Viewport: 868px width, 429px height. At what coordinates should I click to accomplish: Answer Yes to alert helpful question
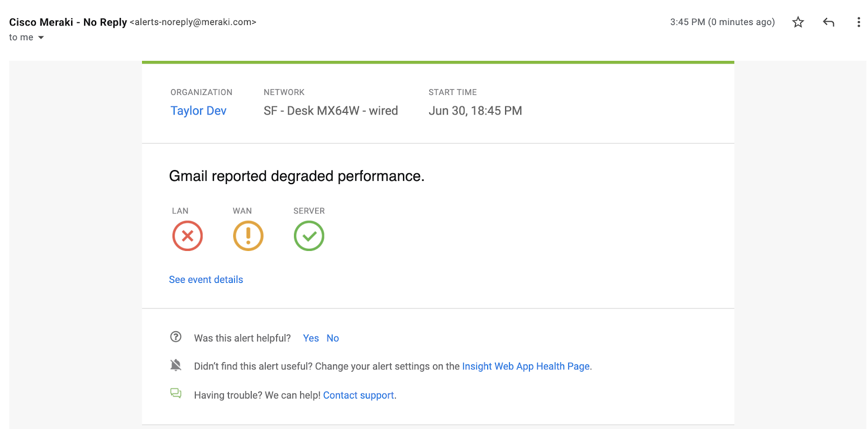pyautogui.click(x=311, y=338)
